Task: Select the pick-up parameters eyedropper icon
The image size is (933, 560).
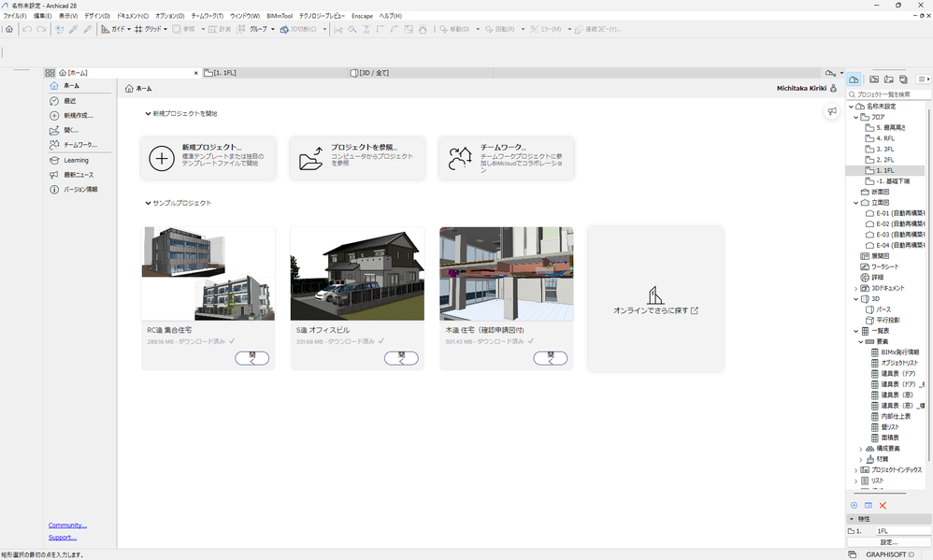Action: [73, 29]
